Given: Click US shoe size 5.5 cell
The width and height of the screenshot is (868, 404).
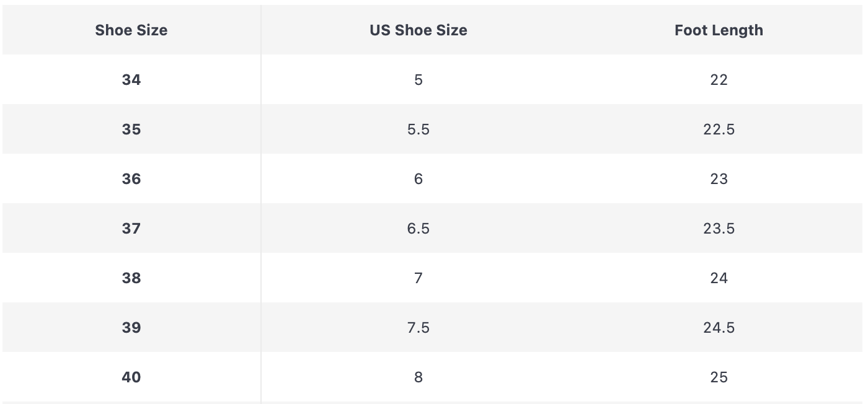Looking at the screenshot, I should 418,129.
